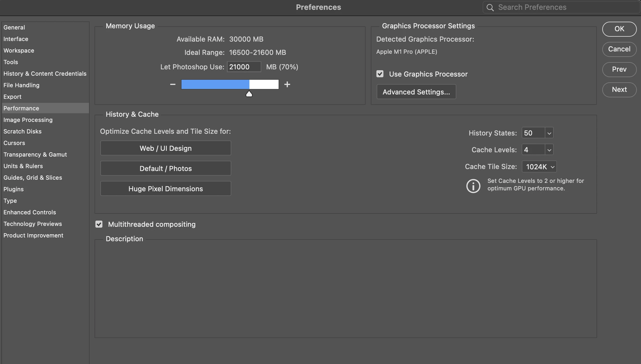
Task: Select the Technology Previews category
Action: coord(33,224)
